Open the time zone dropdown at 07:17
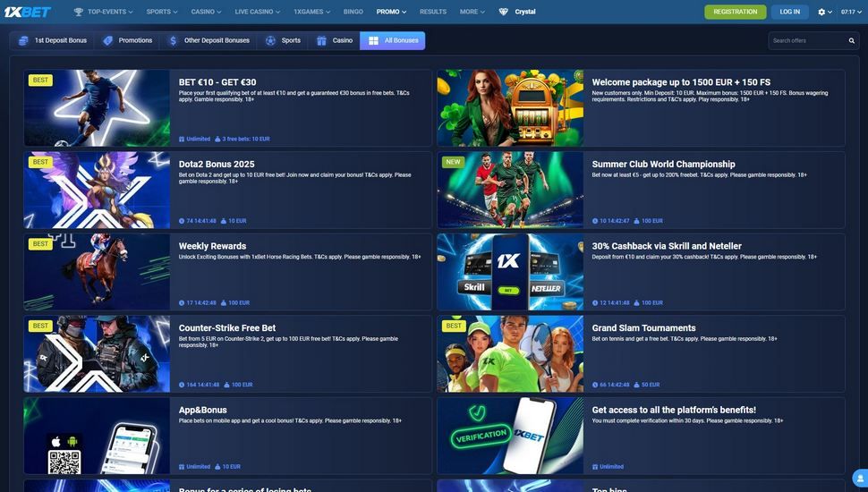Screen dimensions: 868x492 tap(851, 12)
